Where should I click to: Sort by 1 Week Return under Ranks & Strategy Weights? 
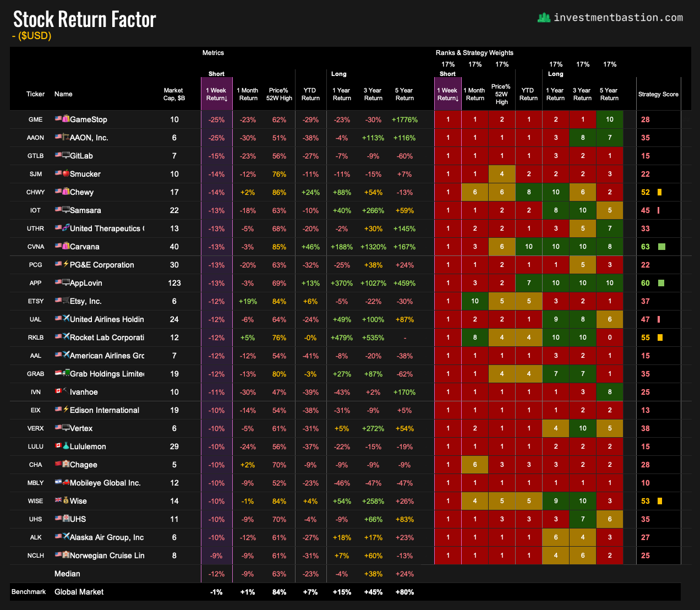(x=447, y=94)
